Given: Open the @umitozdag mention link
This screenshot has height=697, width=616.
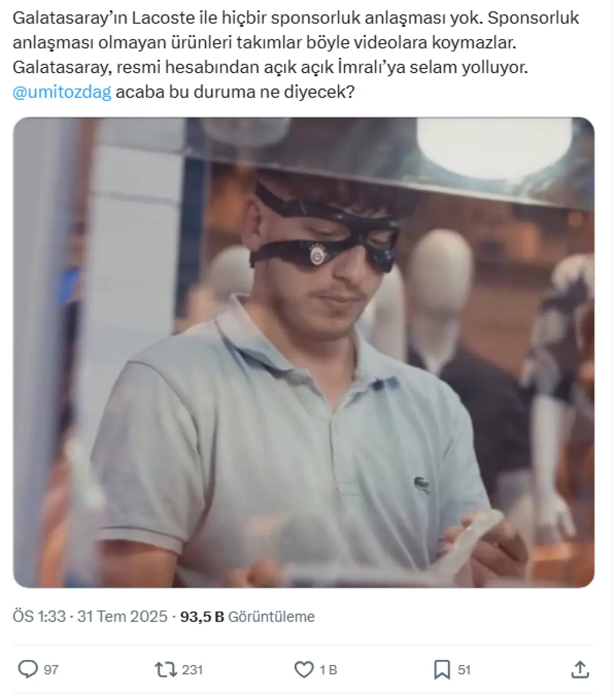Looking at the screenshot, I should tap(62, 91).
